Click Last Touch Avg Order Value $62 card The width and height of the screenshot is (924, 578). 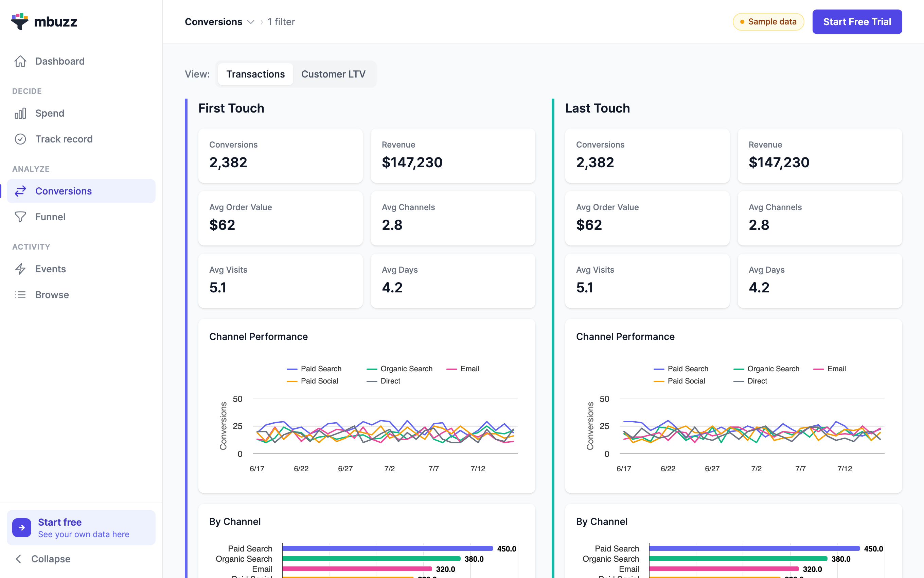pyautogui.click(x=647, y=218)
